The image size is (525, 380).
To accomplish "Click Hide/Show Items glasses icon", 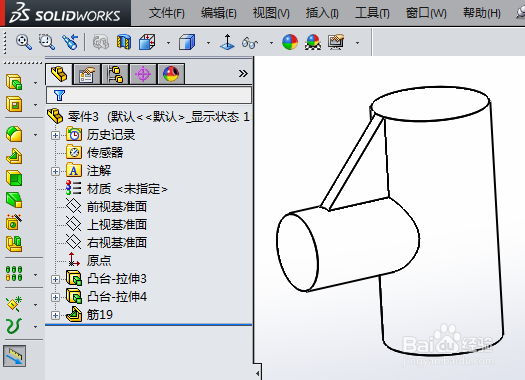I will coord(250,43).
